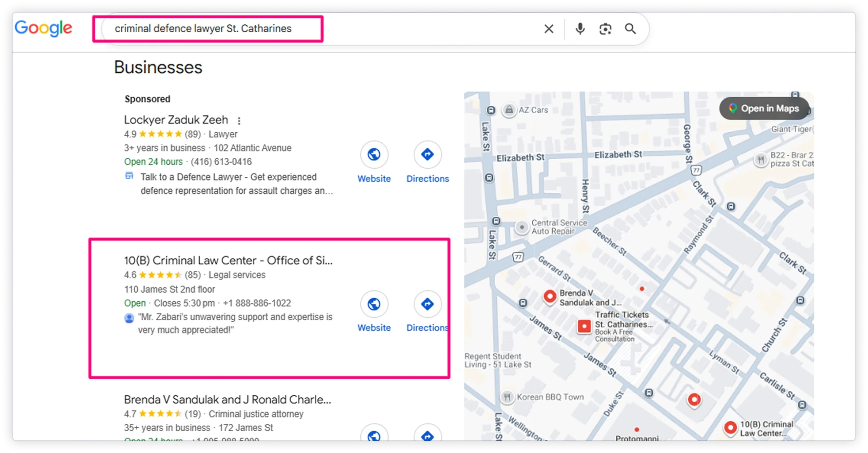The width and height of the screenshot is (868, 453).
Task: Click phone number +1 888-886-1022
Action: [257, 303]
